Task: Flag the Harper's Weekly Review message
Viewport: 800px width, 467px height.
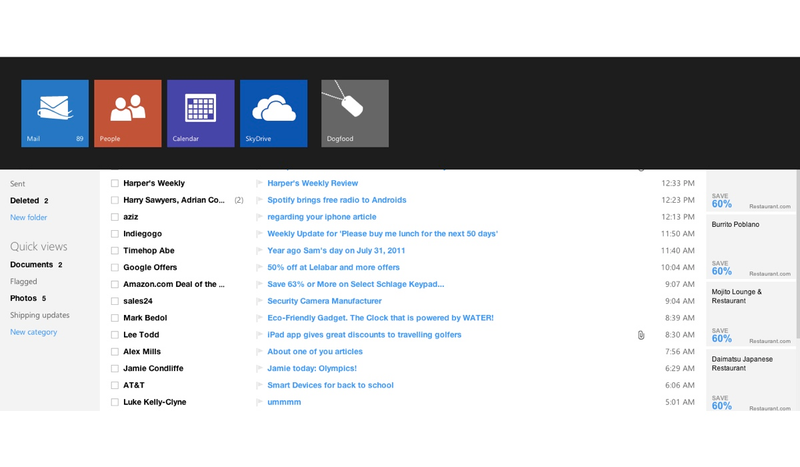Action: pyautogui.click(x=259, y=183)
